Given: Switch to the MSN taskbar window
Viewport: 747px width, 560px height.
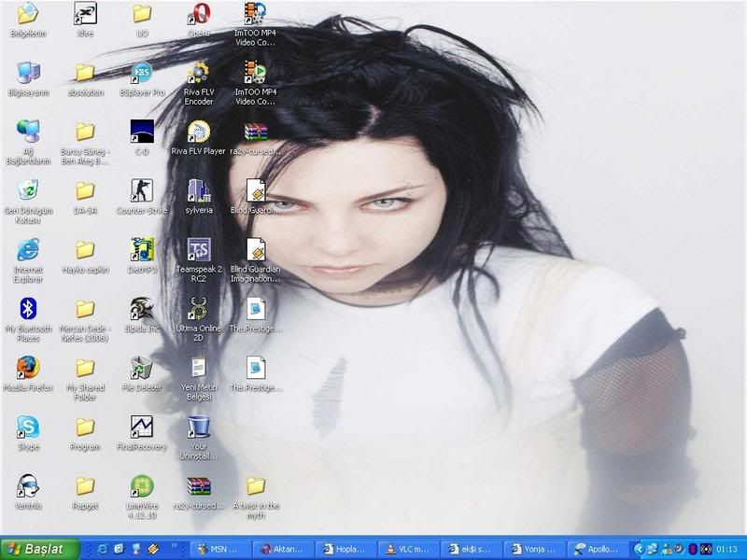Looking at the screenshot, I should pyautogui.click(x=219, y=550).
